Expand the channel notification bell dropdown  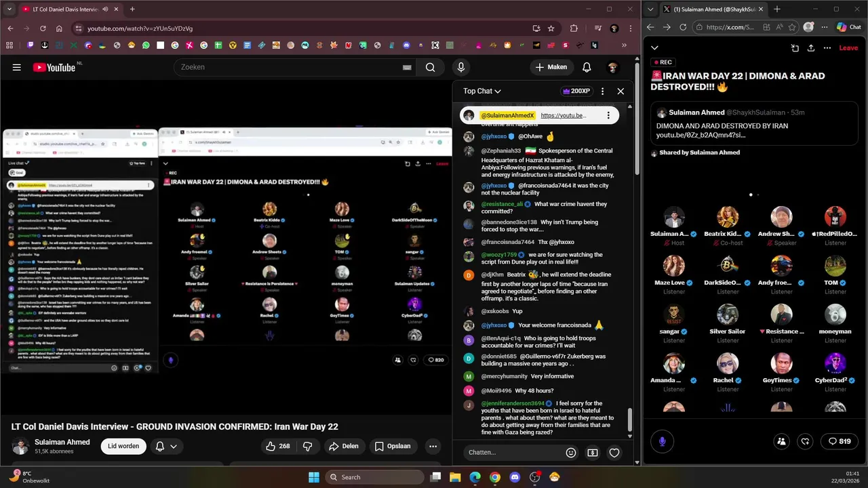pyautogui.click(x=167, y=446)
